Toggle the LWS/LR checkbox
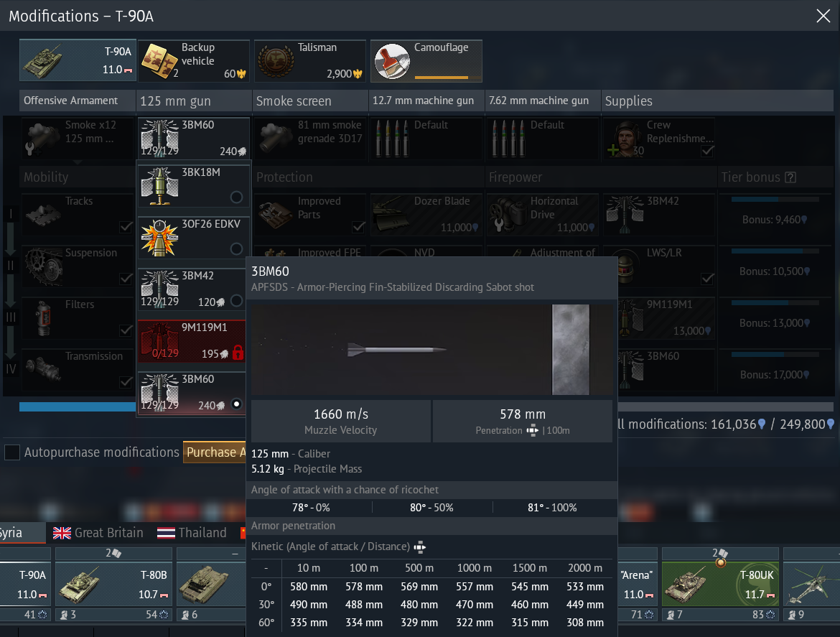The width and height of the screenshot is (840, 637). click(707, 279)
